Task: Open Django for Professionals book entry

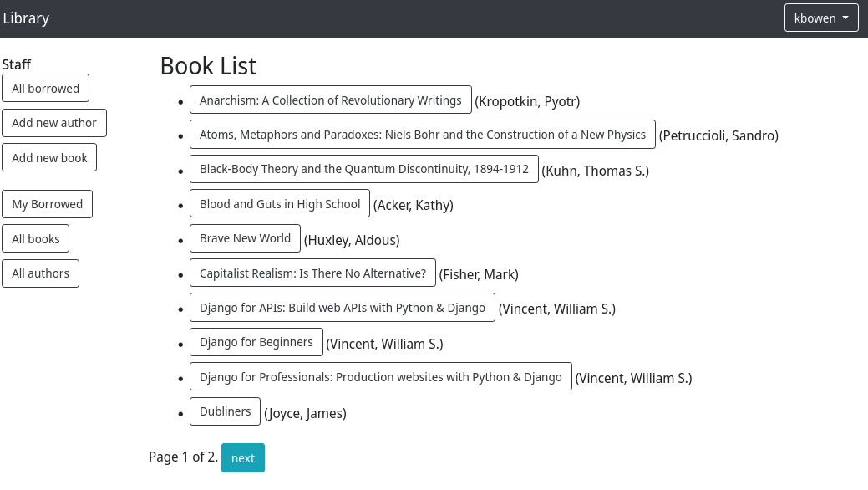Action: coord(380,377)
